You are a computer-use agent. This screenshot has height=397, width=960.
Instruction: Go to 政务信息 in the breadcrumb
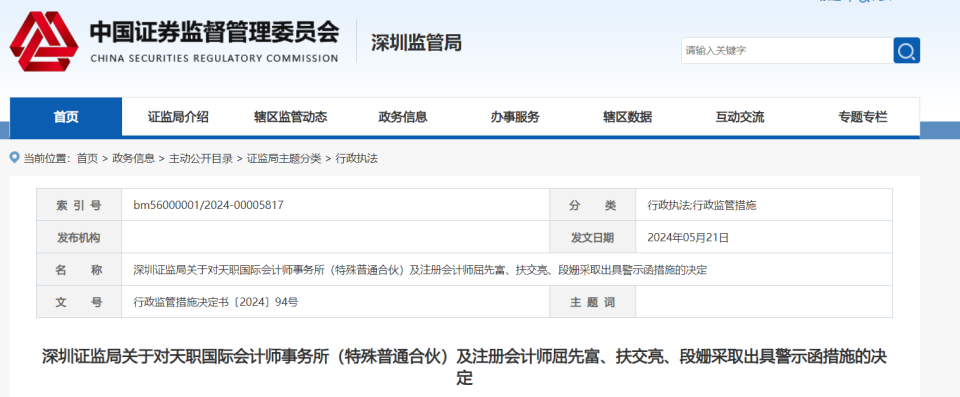[133, 159]
